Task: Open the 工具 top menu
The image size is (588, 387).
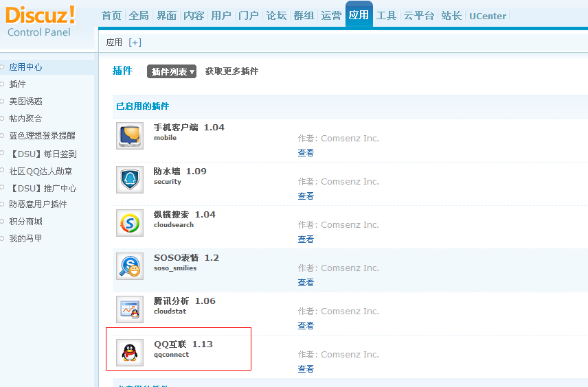Action: coord(386,16)
